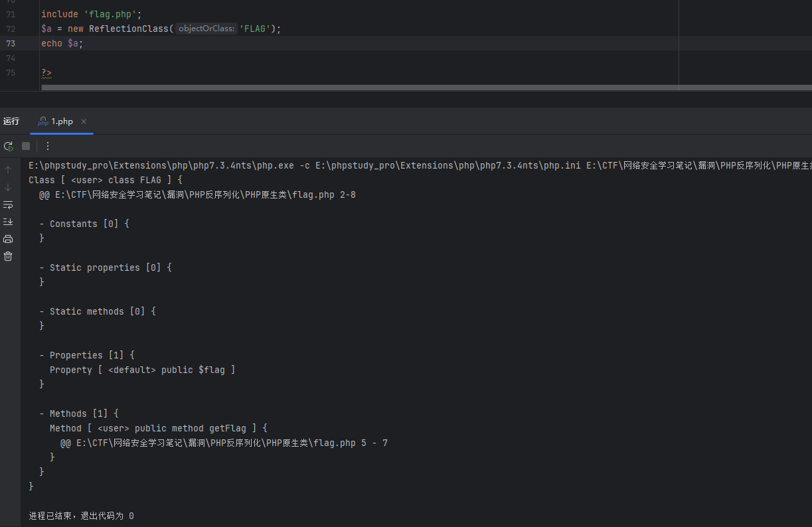The height and width of the screenshot is (527, 812).
Task: Open flag.php 5 - 7 link under getFlag
Action: coord(226,443)
